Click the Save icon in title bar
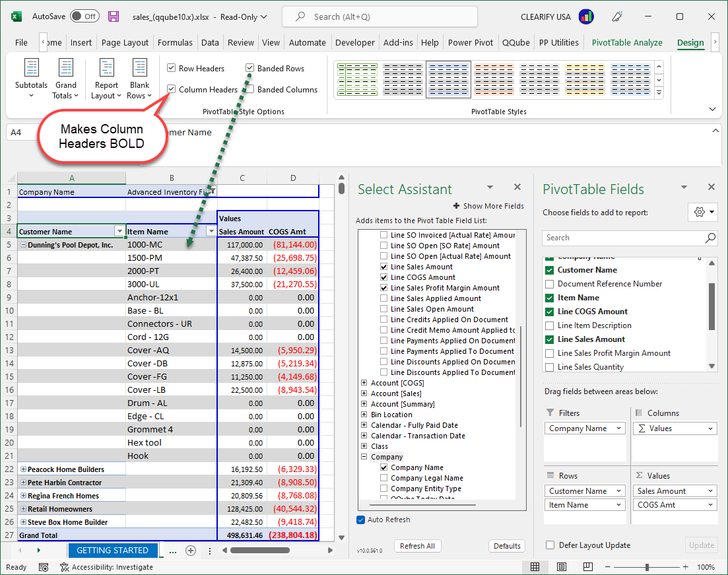Viewport: 728px width, 575px height. [x=114, y=17]
